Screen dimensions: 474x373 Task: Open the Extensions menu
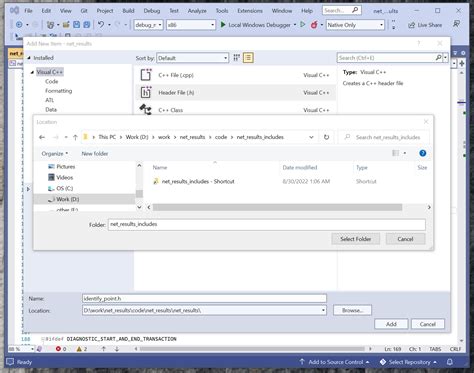point(250,11)
